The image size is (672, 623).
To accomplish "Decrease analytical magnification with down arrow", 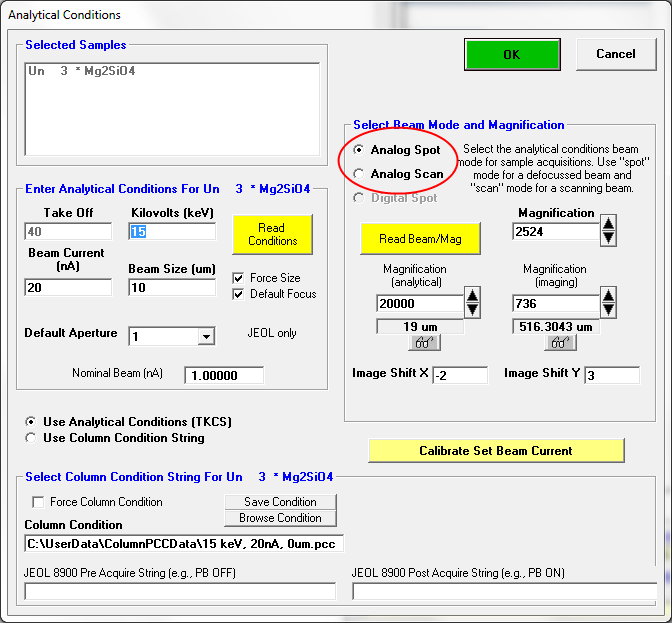I will pos(474,309).
